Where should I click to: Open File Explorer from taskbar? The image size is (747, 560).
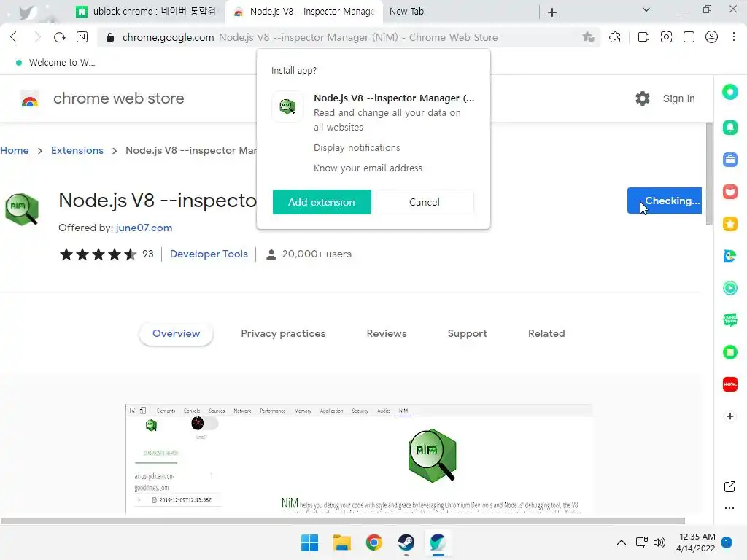pyautogui.click(x=341, y=542)
